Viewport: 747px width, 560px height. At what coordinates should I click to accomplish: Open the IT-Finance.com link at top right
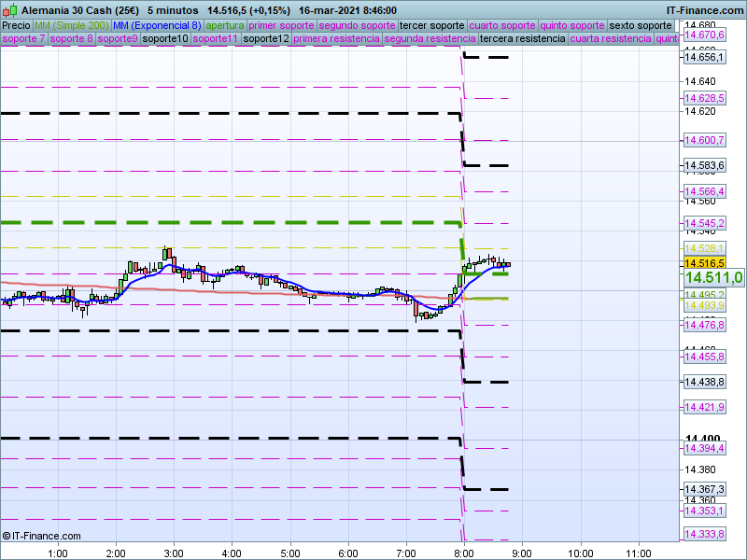click(x=704, y=10)
